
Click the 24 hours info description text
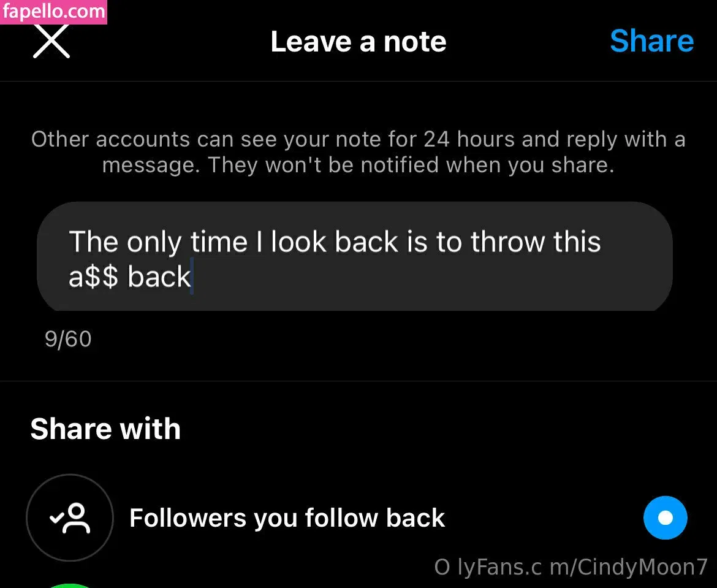click(358, 152)
